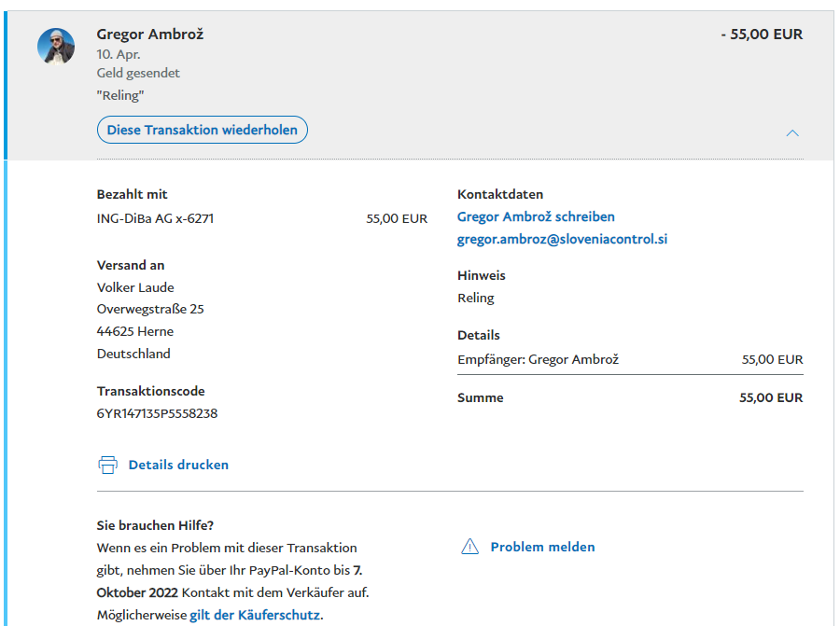This screenshot has height=626, width=840.
Task: Follow the 'gilt der Käuferschutz' link
Action: coord(255,615)
